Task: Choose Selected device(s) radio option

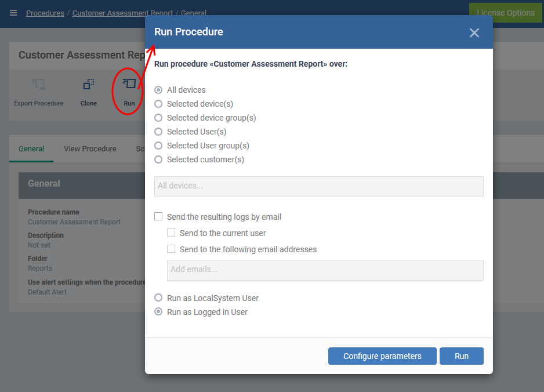Action: pos(158,104)
